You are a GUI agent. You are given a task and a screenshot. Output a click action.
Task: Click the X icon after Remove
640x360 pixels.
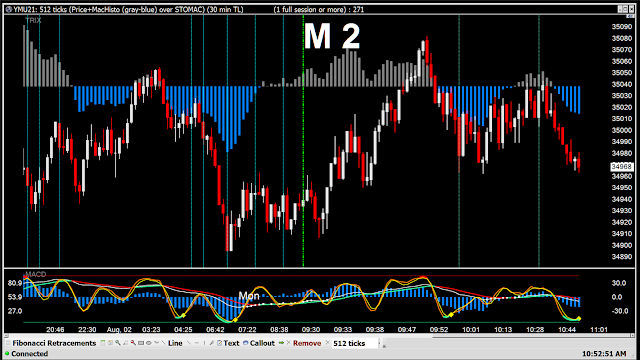pyautogui.click(x=327, y=342)
